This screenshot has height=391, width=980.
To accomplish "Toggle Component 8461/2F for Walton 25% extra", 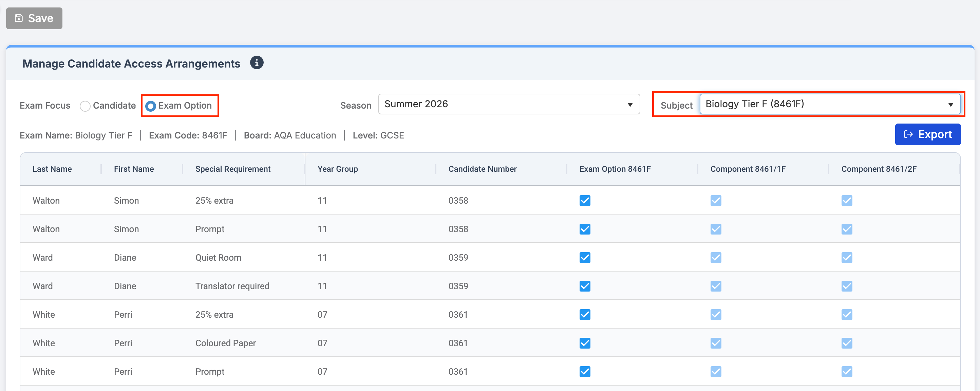I will [846, 201].
